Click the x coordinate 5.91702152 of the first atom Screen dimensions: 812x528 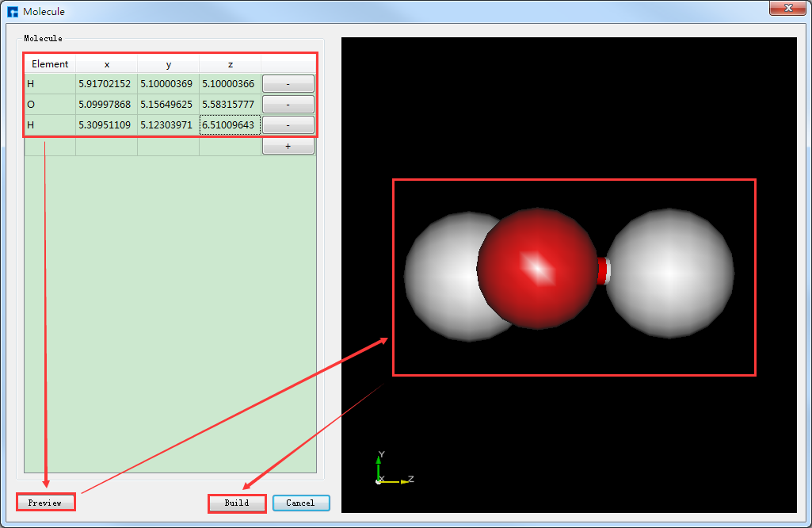[x=105, y=83]
